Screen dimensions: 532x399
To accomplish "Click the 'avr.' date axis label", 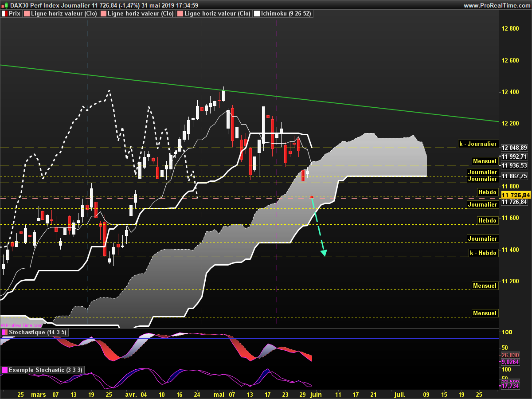I will pos(130,394).
